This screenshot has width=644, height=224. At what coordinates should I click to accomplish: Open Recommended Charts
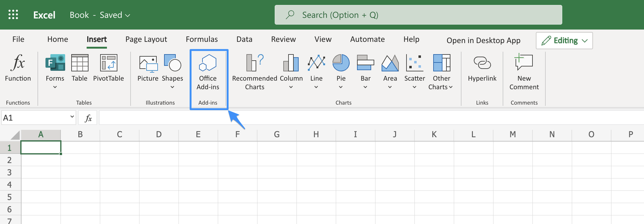click(254, 63)
